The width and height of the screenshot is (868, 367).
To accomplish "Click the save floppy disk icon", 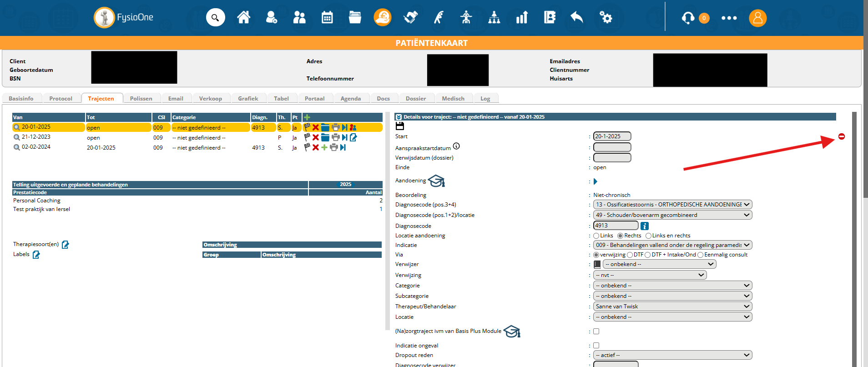I will 400,126.
